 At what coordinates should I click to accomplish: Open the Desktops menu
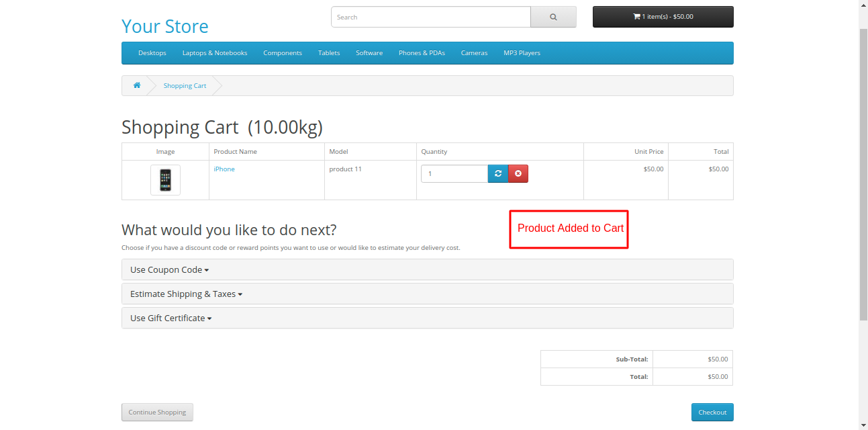152,53
